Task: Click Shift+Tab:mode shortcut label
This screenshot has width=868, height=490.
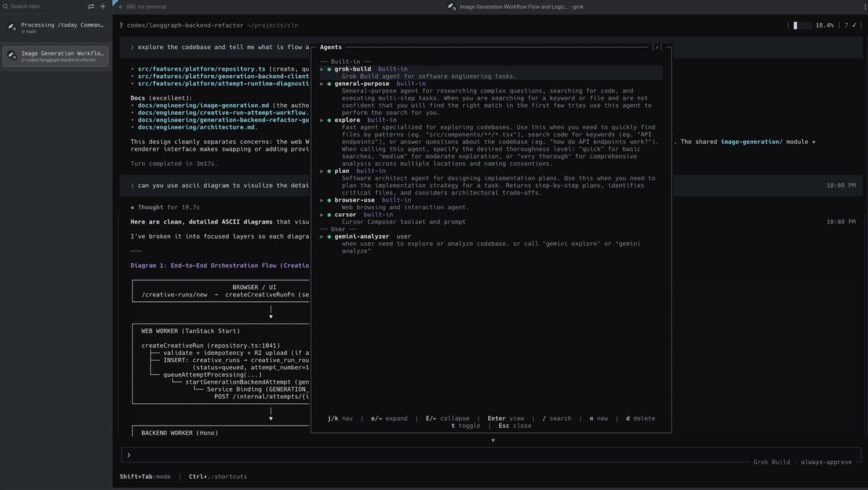Action: coord(145,476)
